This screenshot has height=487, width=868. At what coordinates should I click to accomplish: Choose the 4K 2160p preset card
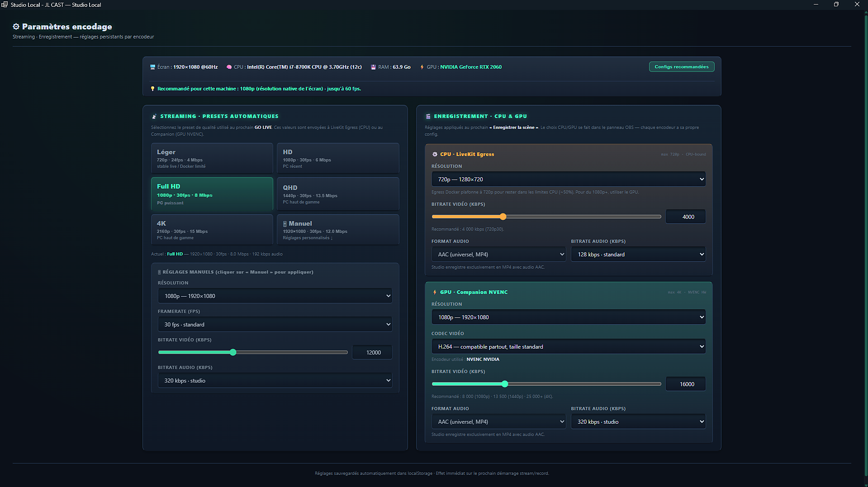click(x=212, y=230)
